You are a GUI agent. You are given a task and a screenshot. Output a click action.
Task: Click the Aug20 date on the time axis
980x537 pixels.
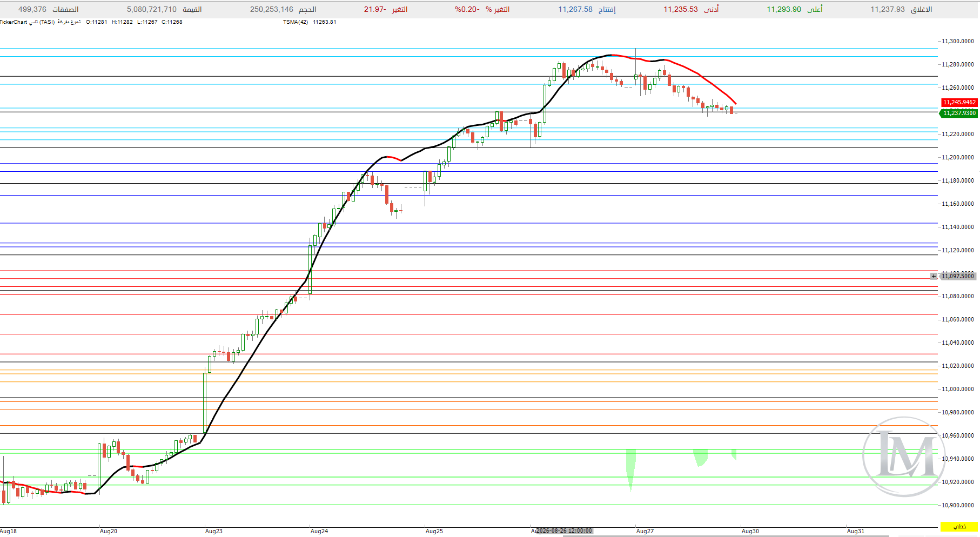pyautogui.click(x=109, y=531)
